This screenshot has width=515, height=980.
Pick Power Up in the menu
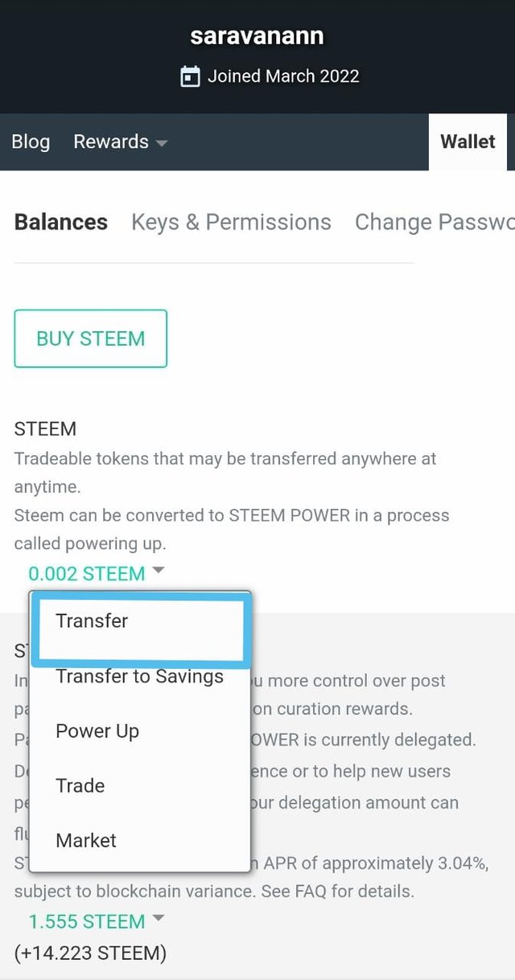[97, 731]
